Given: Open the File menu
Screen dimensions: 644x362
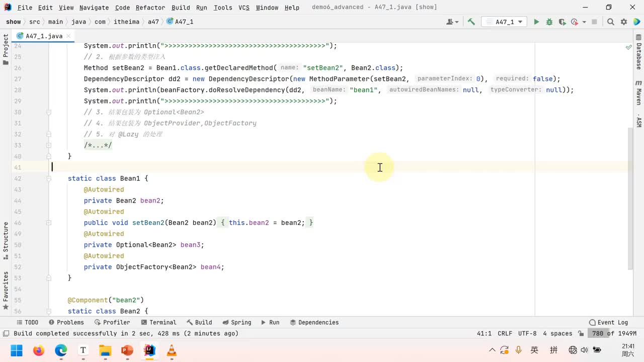Looking at the screenshot, I should coord(25,8).
